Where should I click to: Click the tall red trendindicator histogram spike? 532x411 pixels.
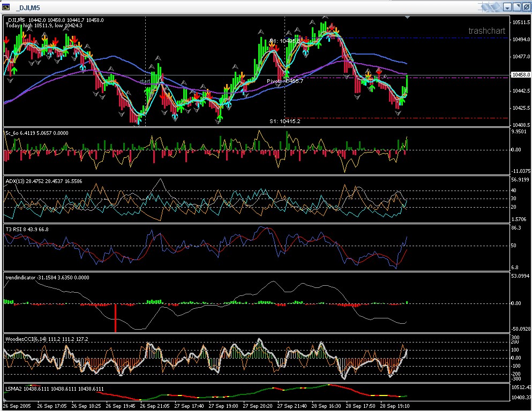(x=115, y=318)
